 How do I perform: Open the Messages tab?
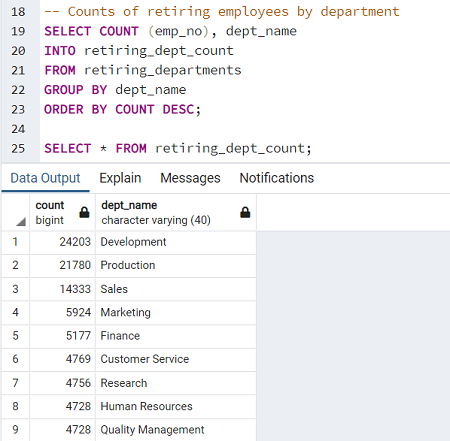pos(190,178)
